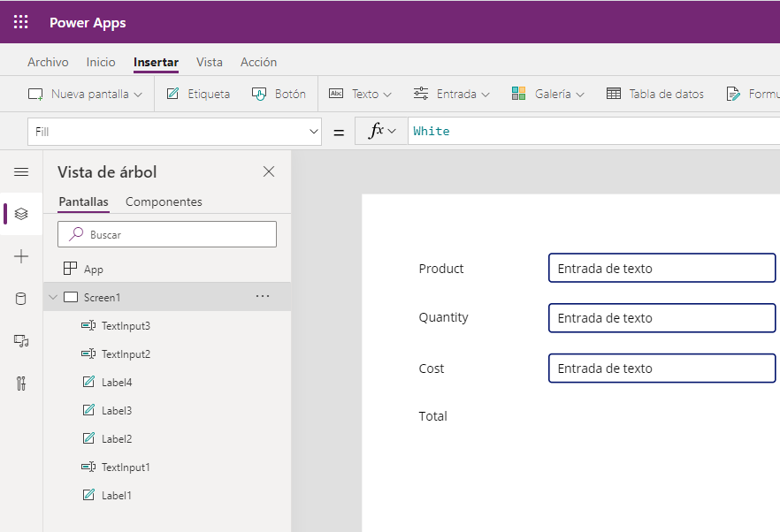Image resolution: width=780 pixels, height=532 pixels.
Task: Open the Vista menu
Action: pyautogui.click(x=210, y=62)
